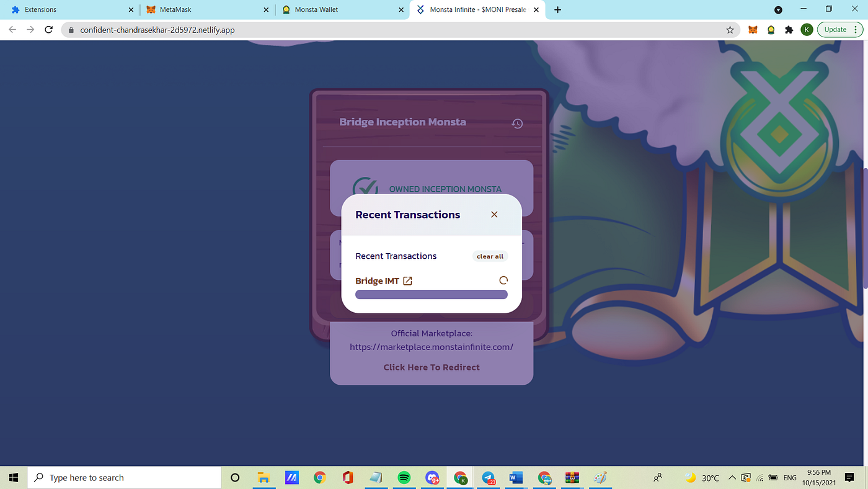This screenshot has height=489, width=868.
Task: Close the Extensions browser tab
Action: (131, 10)
